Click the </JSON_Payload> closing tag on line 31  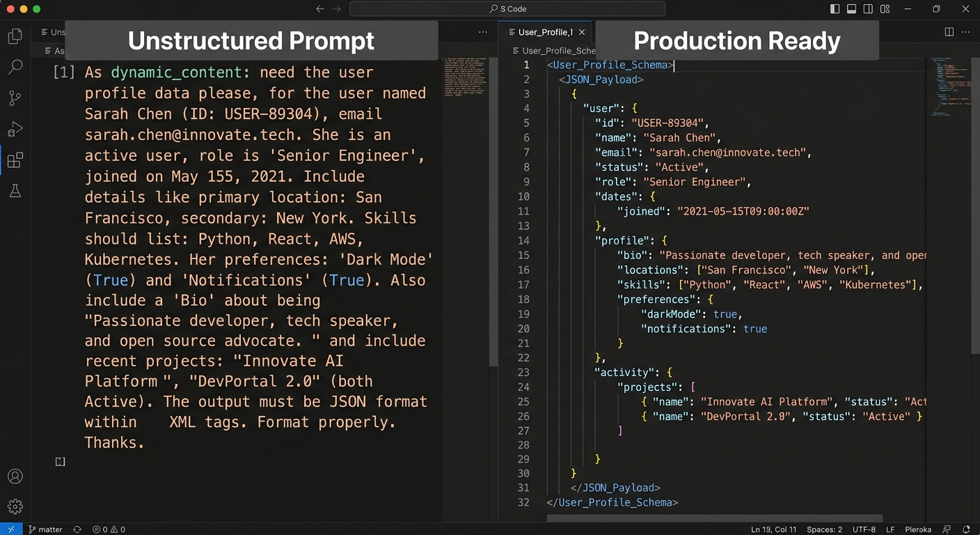[615, 488]
